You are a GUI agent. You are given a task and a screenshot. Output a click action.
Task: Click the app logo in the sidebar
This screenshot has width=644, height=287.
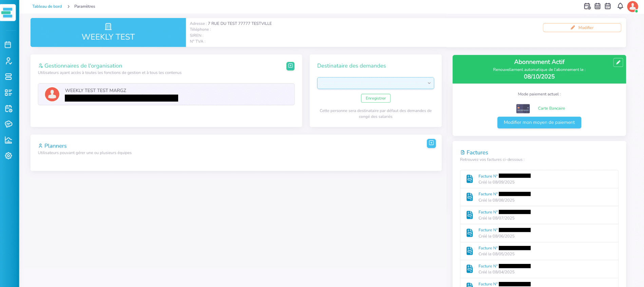[x=7, y=13]
